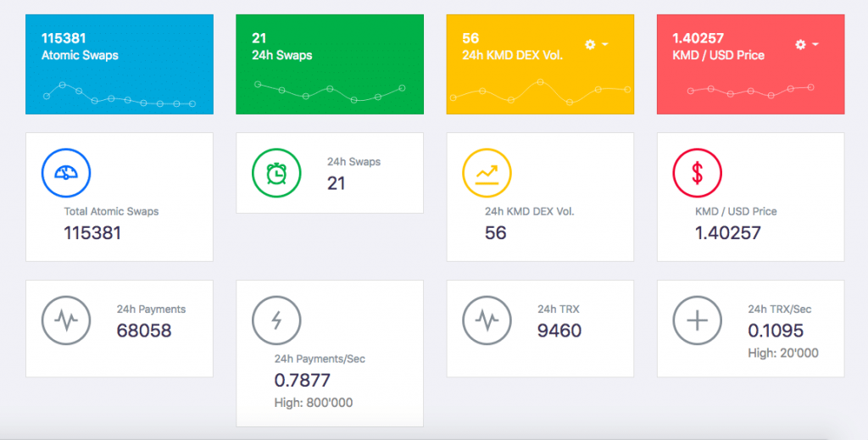Click the '24h TRX/Sec' label
The width and height of the screenshot is (868, 440).
click(780, 309)
